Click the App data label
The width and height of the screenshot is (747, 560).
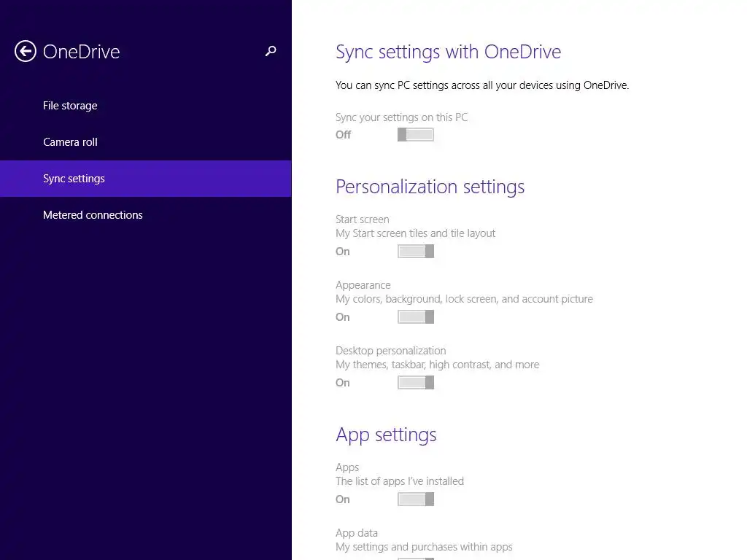[357, 533]
